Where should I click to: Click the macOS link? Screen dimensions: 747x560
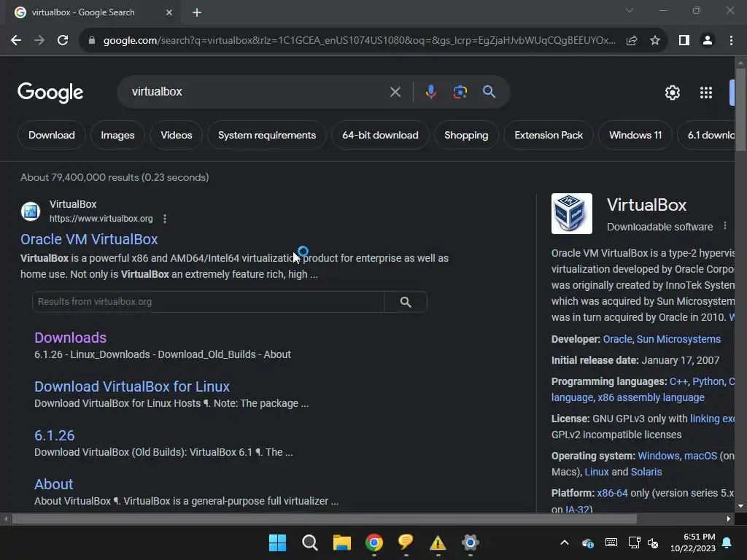(x=700, y=456)
